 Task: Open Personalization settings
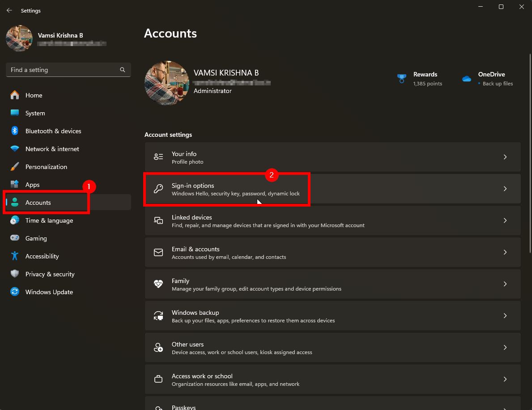pos(68,167)
